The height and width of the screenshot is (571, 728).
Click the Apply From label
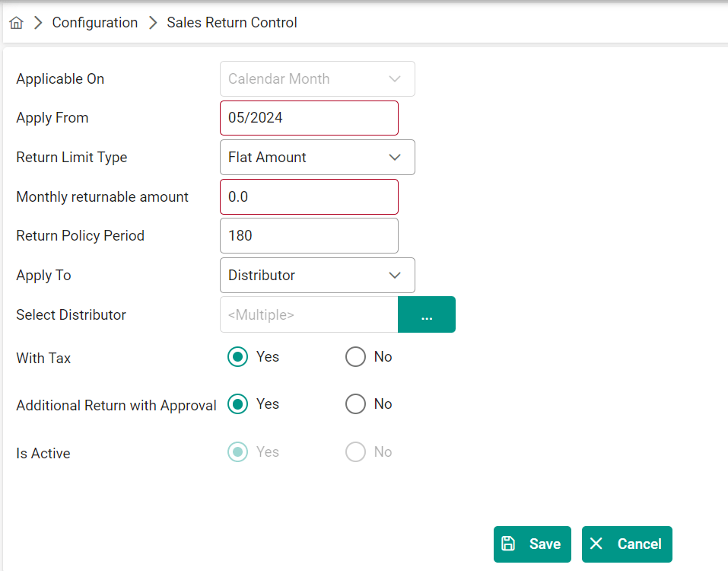click(x=52, y=118)
